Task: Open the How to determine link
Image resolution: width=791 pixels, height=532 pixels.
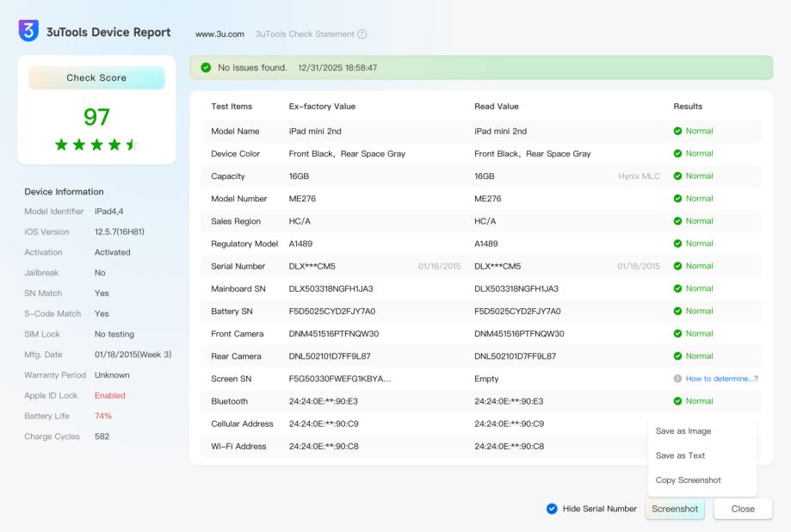Action: [x=722, y=379]
